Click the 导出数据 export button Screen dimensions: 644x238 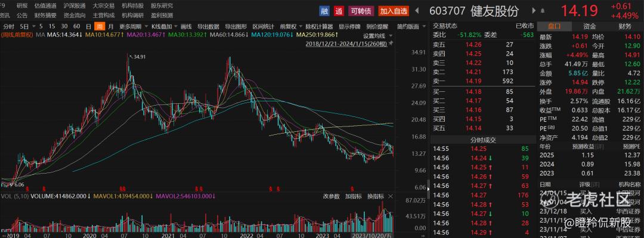click(x=208, y=27)
